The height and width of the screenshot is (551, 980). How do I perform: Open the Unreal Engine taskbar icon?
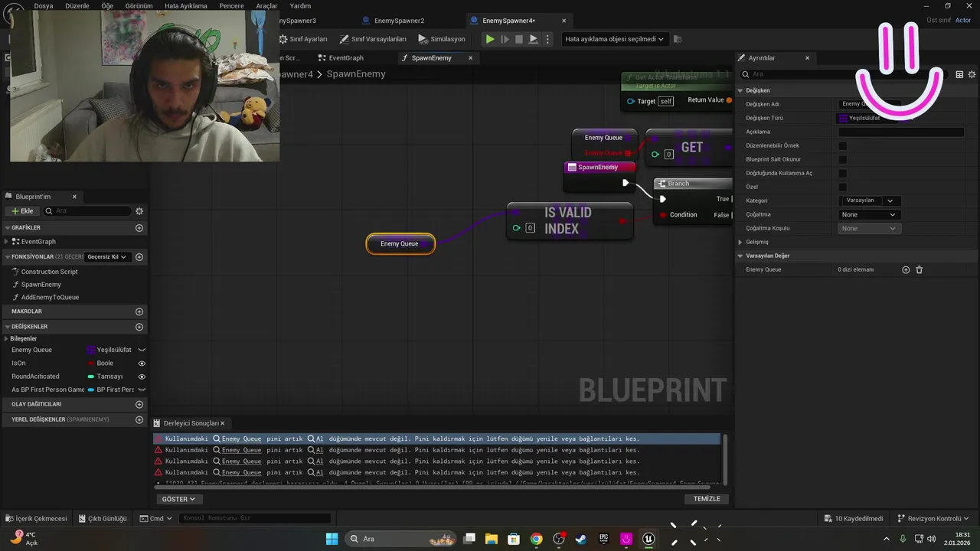click(648, 539)
